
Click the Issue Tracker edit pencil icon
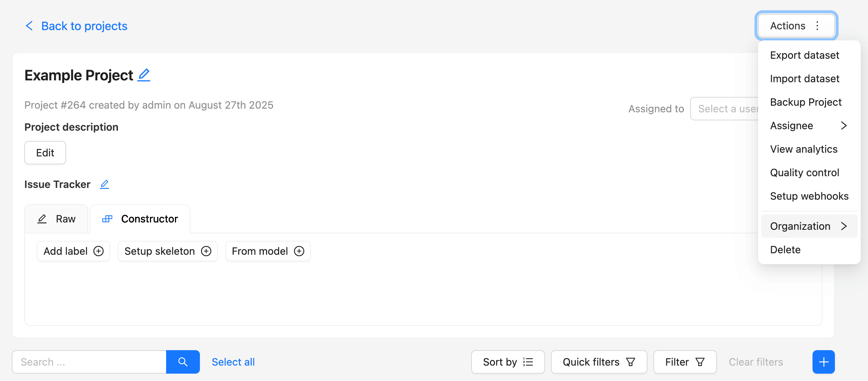[104, 184]
